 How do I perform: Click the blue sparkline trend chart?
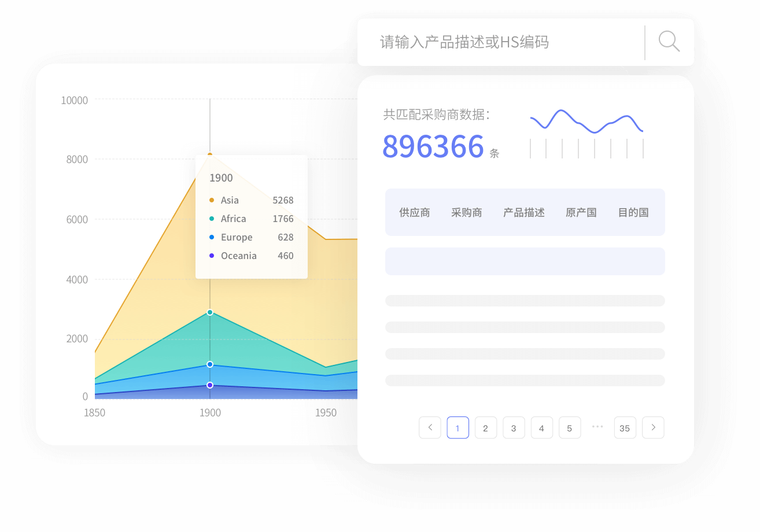coord(586,121)
